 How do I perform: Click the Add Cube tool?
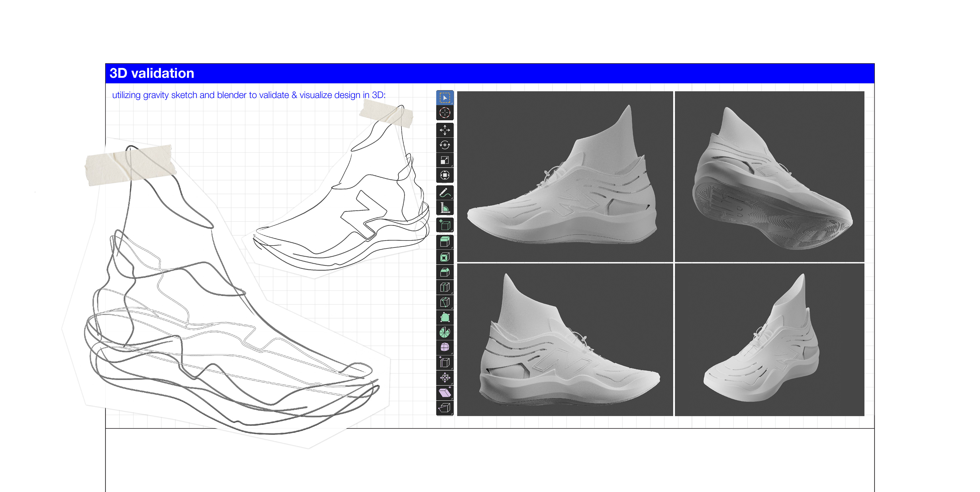(444, 225)
